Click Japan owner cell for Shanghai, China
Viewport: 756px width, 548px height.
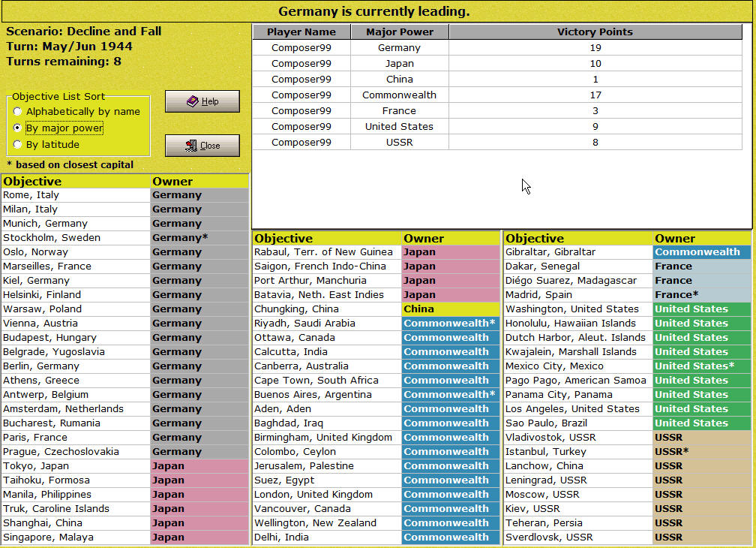tap(199, 523)
